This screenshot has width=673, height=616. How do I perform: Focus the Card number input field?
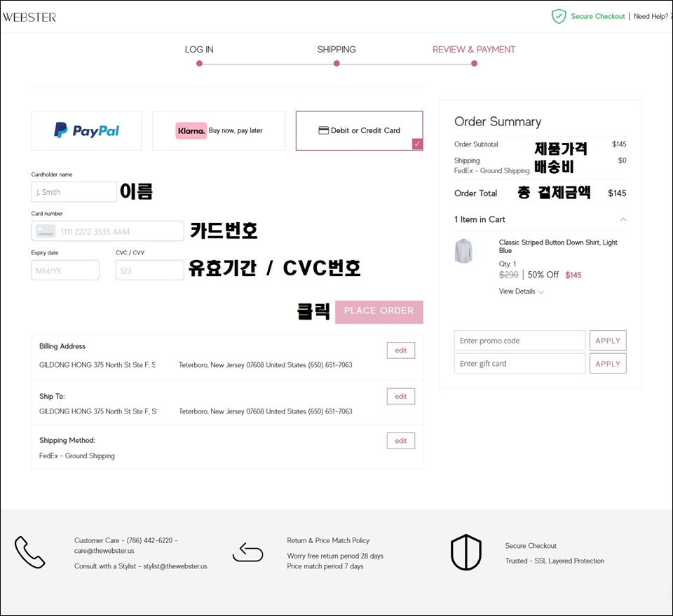tap(108, 231)
